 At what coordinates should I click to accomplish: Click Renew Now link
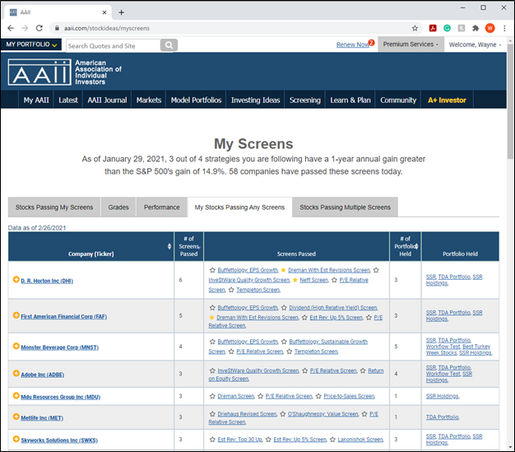(x=352, y=45)
